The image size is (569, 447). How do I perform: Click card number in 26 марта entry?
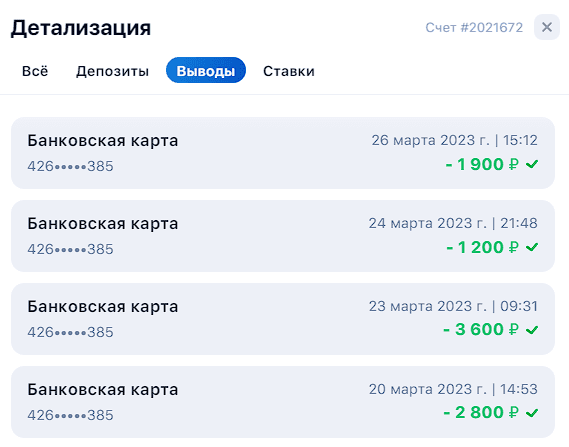tap(70, 166)
